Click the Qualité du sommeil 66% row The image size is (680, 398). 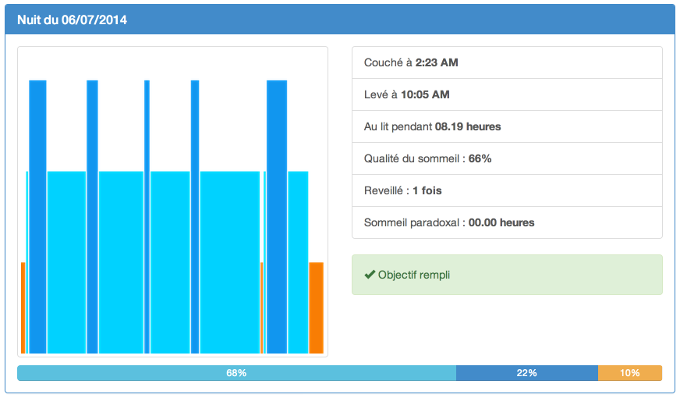(x=507, y=159)
